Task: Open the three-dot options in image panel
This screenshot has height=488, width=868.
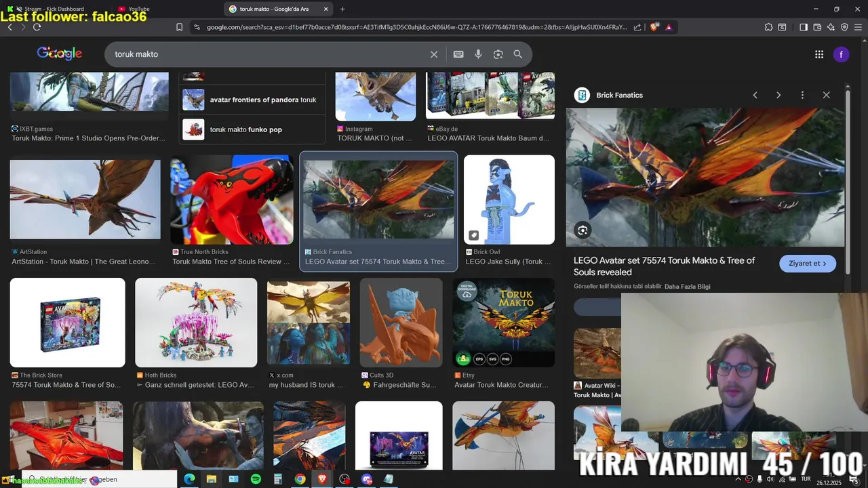Action: (x=802, y=95)
